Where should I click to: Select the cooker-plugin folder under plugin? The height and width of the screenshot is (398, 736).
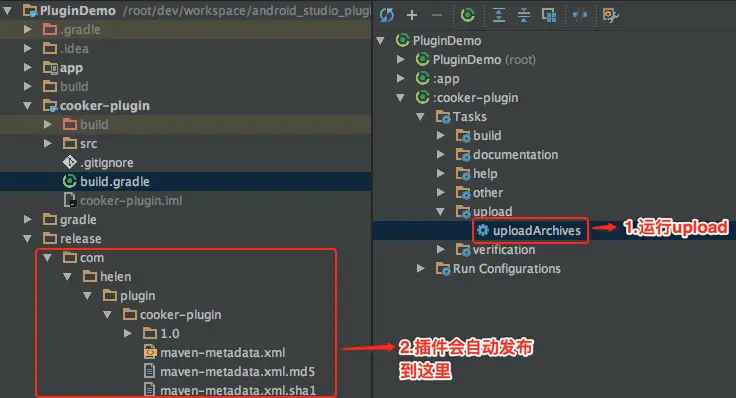click(180, 314)
